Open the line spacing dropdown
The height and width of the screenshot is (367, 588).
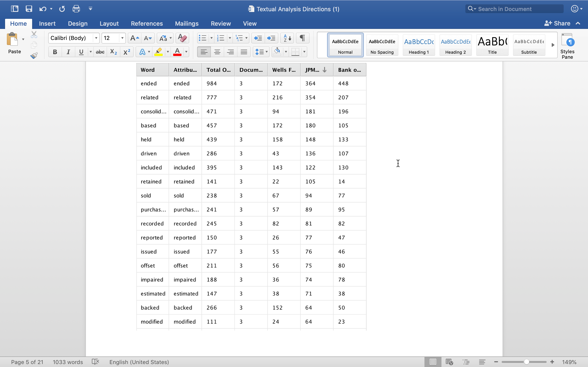click(261, 52)
